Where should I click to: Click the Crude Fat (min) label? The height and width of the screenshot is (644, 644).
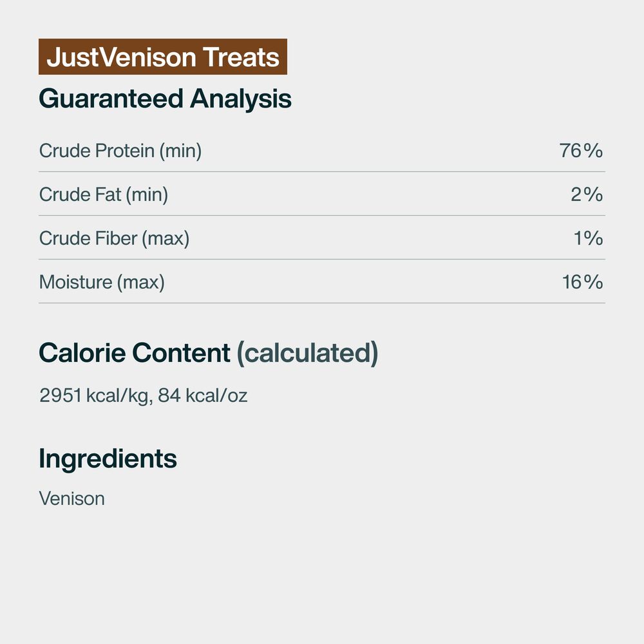(x=104, y=194)
